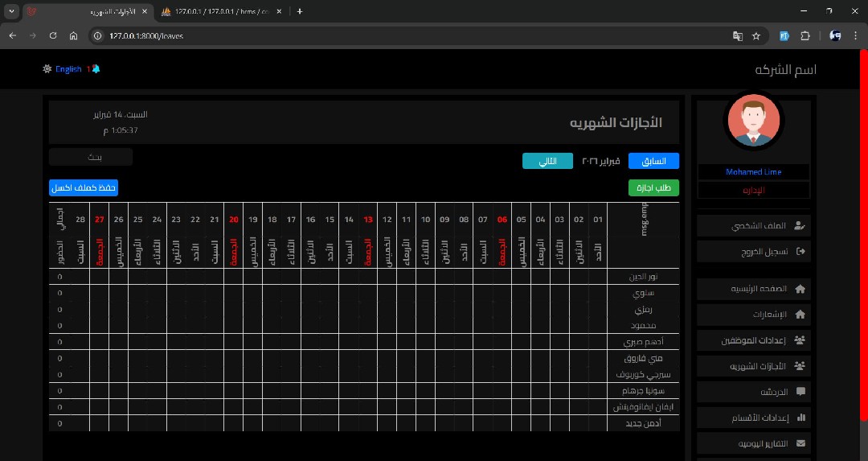Open the tab search dropdown arrow
The height and width of the screenshot is (461, 868).
(11, 11)
